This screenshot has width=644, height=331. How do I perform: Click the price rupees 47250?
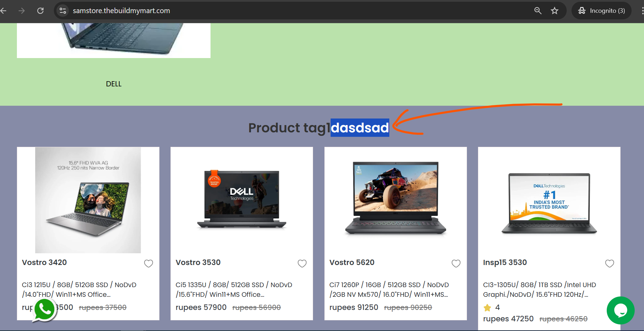508,319
